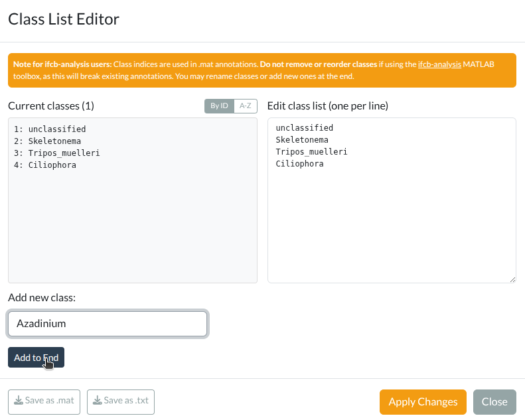The height and width of the screenshot is (420, 525).
Task: Place cursor on 'Ciliophora' line in edit list
Action: (299, 164)
